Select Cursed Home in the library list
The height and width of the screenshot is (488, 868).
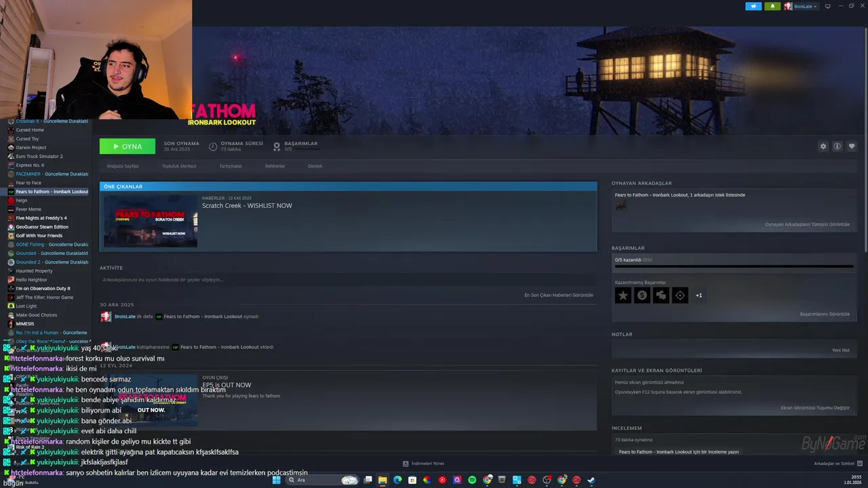[30, 130]
